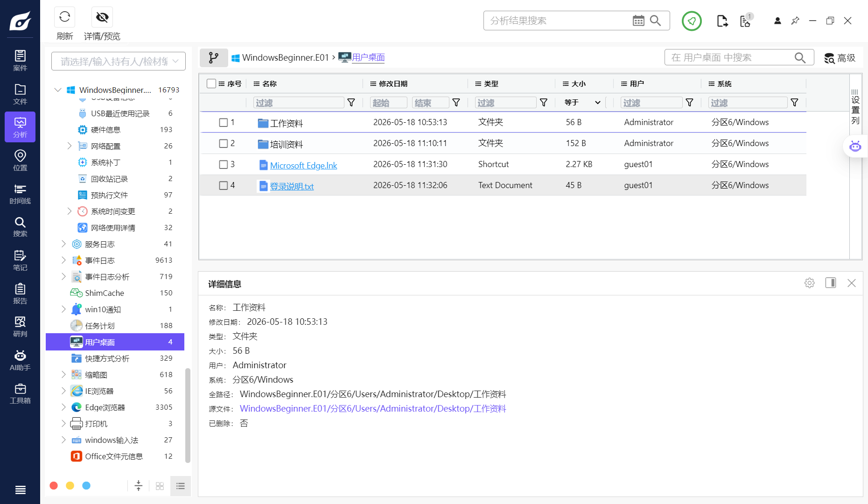Screen dimensions: 868x504
Task: Click the pin window icon
Action: click(795, 21)
